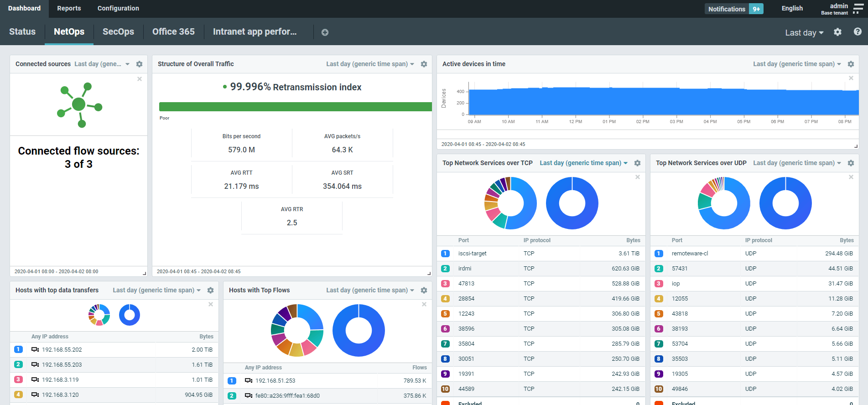Expand the Last day time range dropdown
This screenshot has height=405, width=868.
click(x=804, y=32)
